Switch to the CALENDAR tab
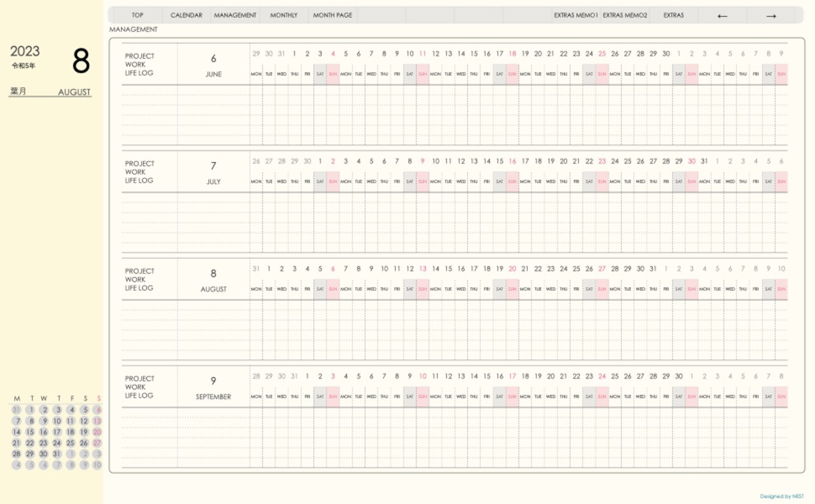This screenshot has height=504, width=815. click(x=187, y=15)
